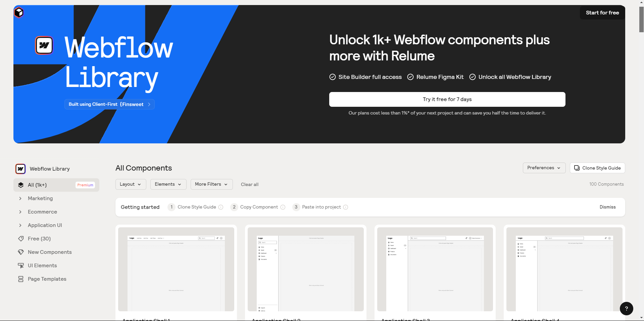644x321 pixels.
Task: Click step 3 Paste into project
Action: (x=320, y=207)
